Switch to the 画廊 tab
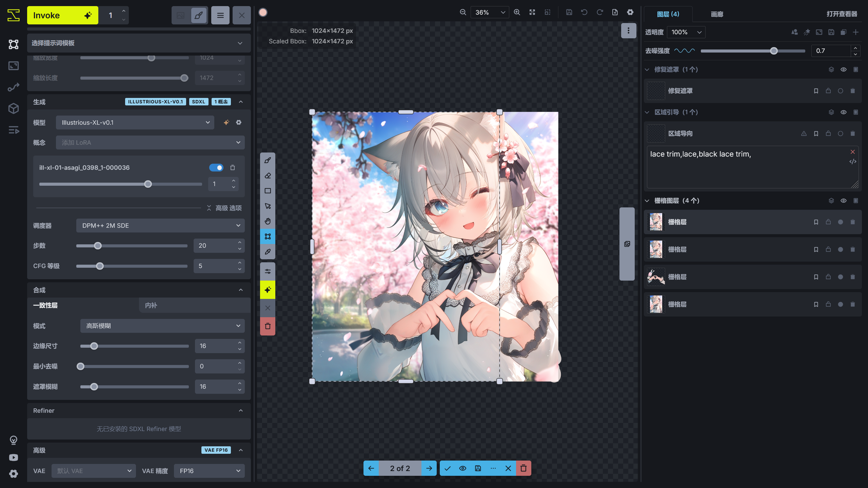The image size is (868, 488). [717, 14]
